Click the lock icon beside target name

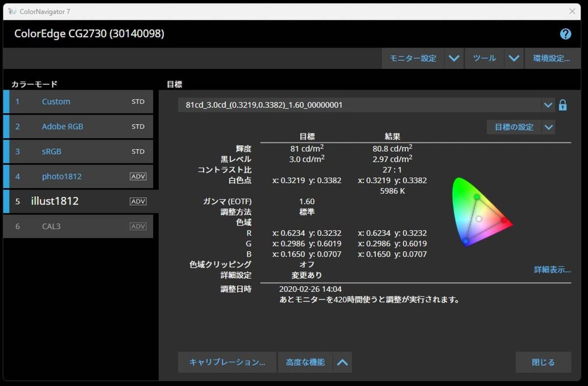(563, 105)
